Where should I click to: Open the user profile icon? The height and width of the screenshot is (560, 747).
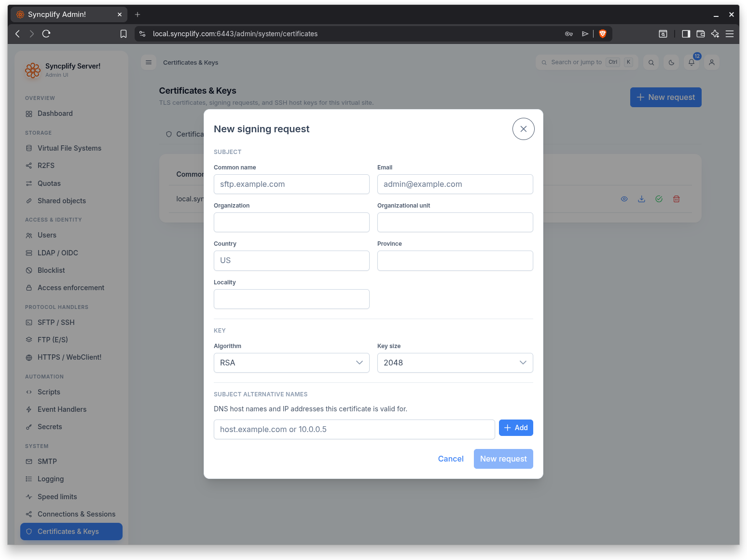pyautogui.click(x=712, y=62)
